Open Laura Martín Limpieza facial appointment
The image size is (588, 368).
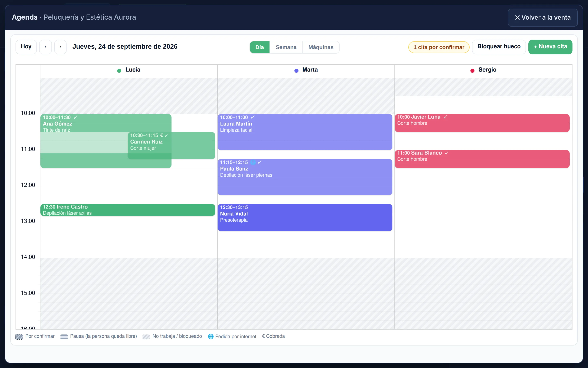coord(305,132)
